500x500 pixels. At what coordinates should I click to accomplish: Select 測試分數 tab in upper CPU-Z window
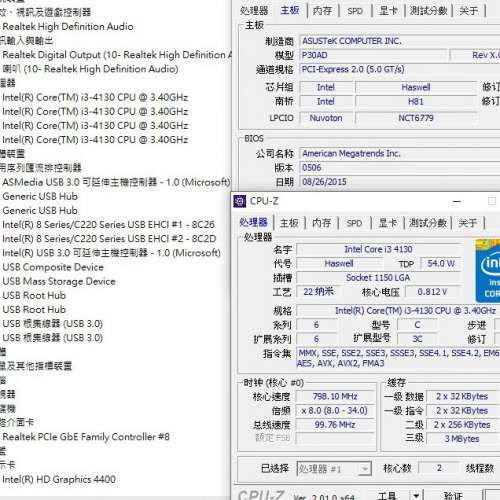pos(428,11)
